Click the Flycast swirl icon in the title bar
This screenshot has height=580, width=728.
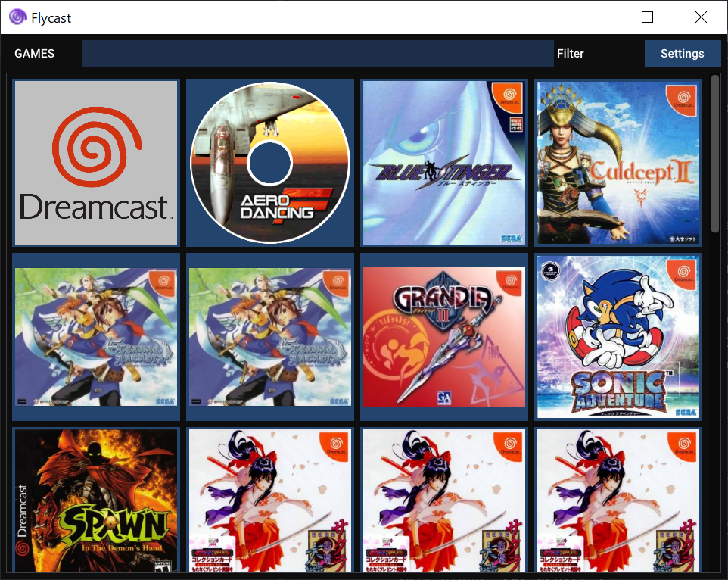tap(17, 17)
